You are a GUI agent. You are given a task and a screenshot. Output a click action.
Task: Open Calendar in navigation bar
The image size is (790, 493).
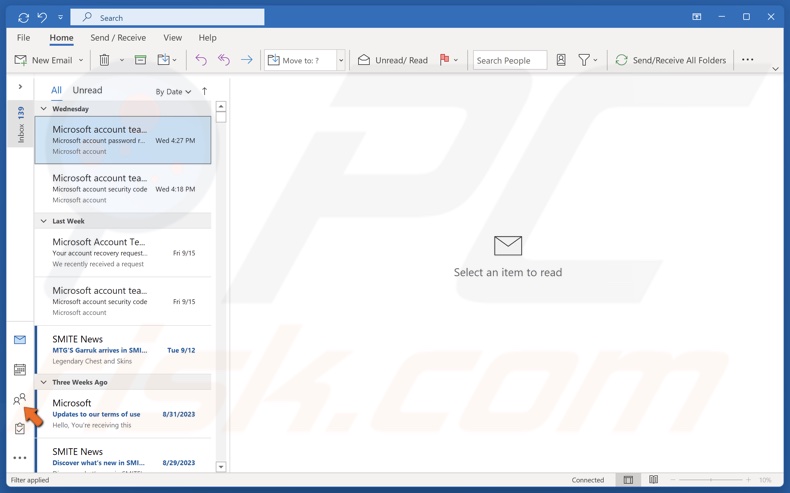click(x=20, y=370)
